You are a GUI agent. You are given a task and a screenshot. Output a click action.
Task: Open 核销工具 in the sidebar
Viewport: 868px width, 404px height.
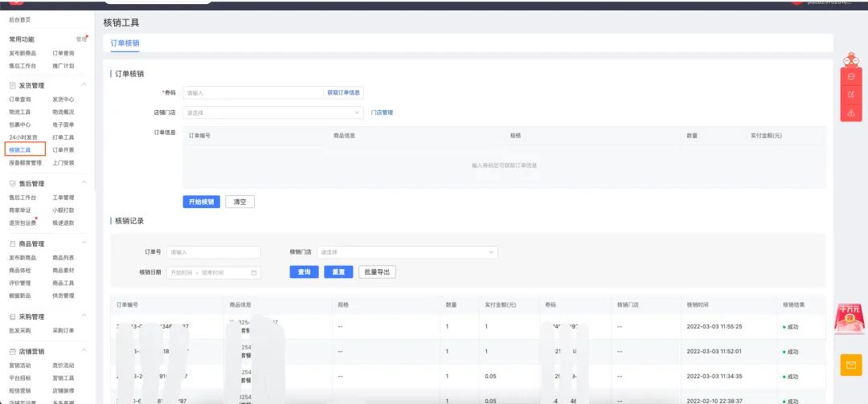click(20, 150)
